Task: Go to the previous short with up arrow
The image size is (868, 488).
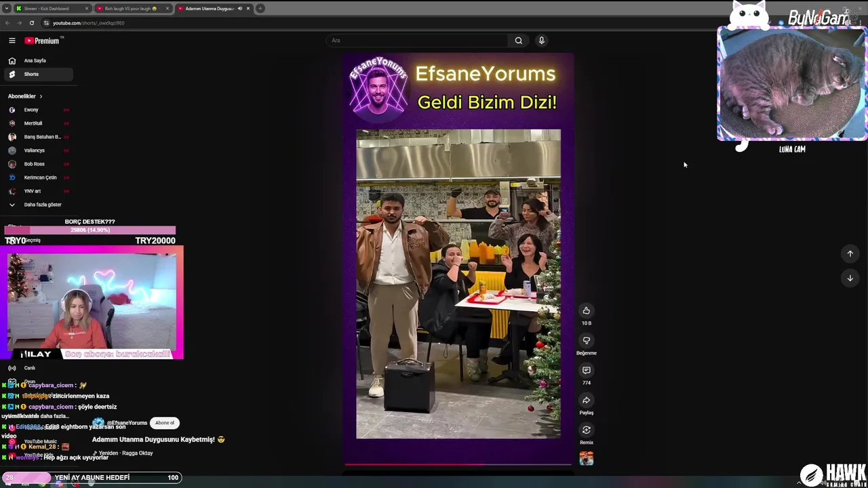Action: [x=850, y=253]
